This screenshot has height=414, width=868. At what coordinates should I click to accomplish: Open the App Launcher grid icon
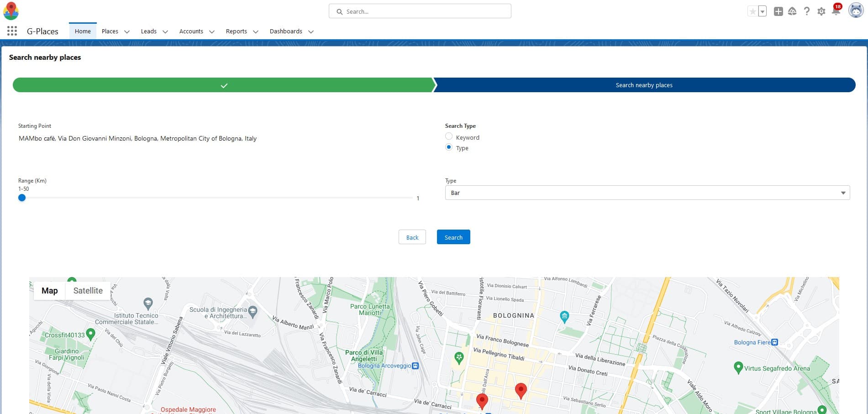12,31
